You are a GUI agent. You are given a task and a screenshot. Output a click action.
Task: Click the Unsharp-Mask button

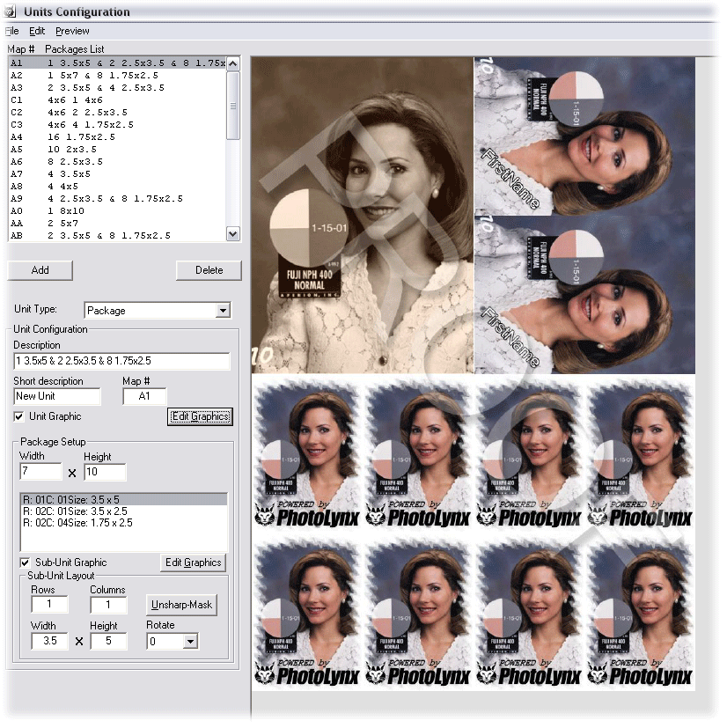[x=182, y=606]
